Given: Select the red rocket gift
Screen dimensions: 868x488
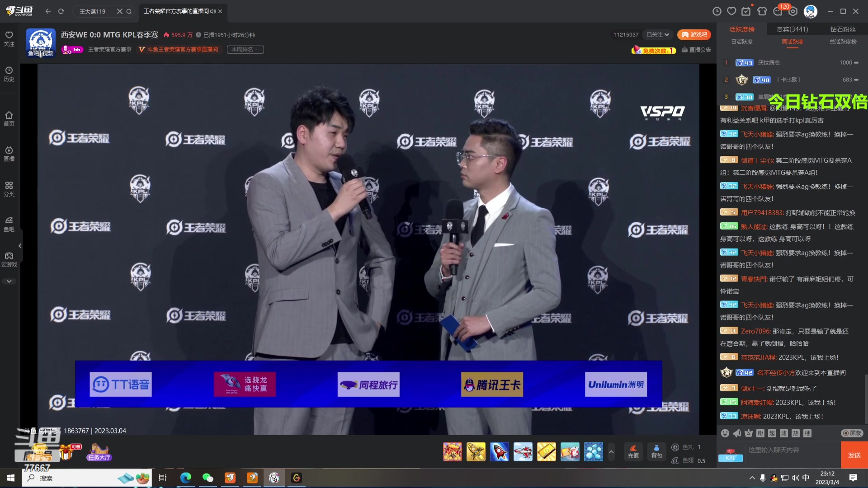Looking at the screenshot, I should pyautogui.click(x=500, y=452).
